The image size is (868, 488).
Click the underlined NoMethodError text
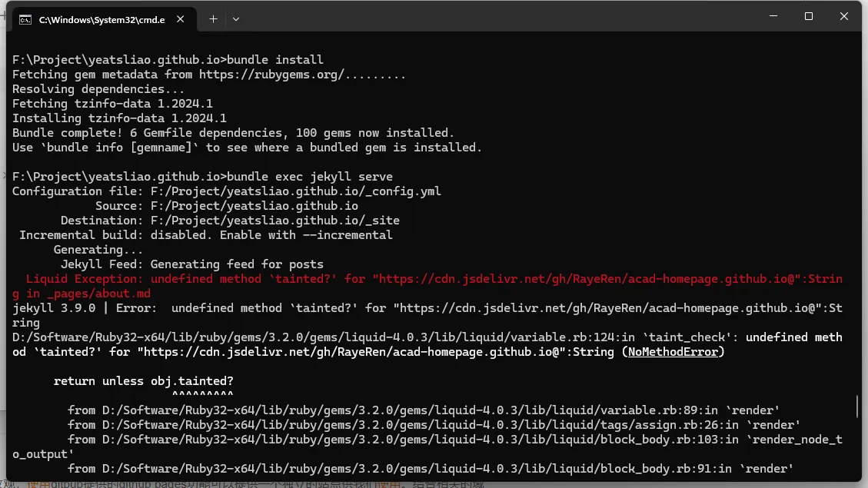click(x=673, y=352)
